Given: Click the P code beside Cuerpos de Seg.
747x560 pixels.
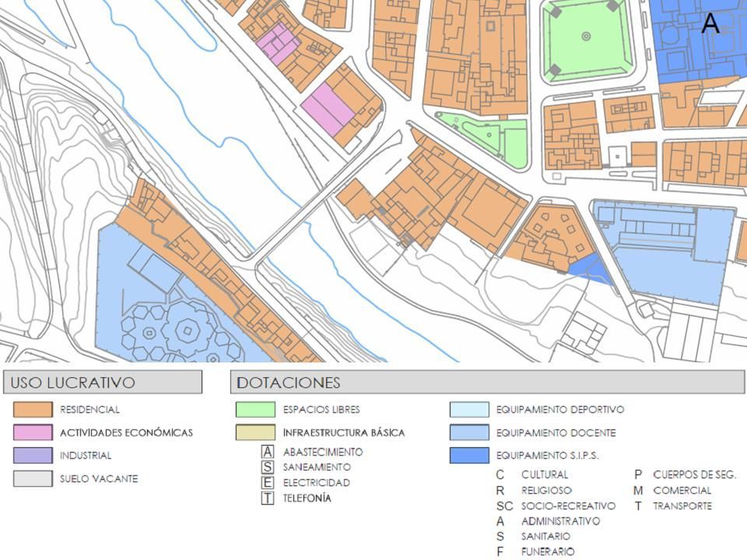Looking at the screenshot, I should click(637, 474).
